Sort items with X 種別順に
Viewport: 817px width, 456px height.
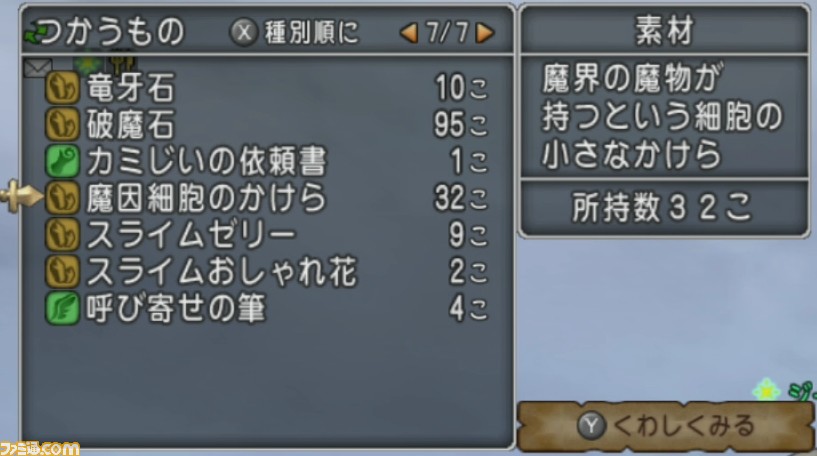coord(294,33)
